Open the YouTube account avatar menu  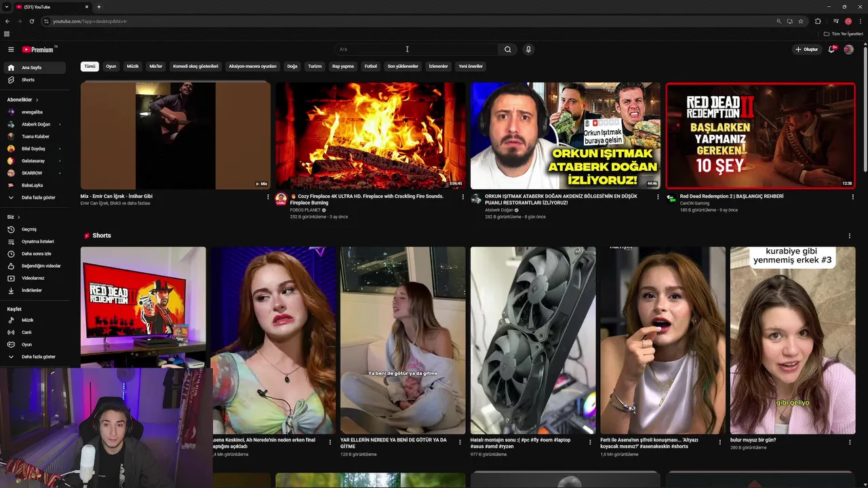click(848, 49)
